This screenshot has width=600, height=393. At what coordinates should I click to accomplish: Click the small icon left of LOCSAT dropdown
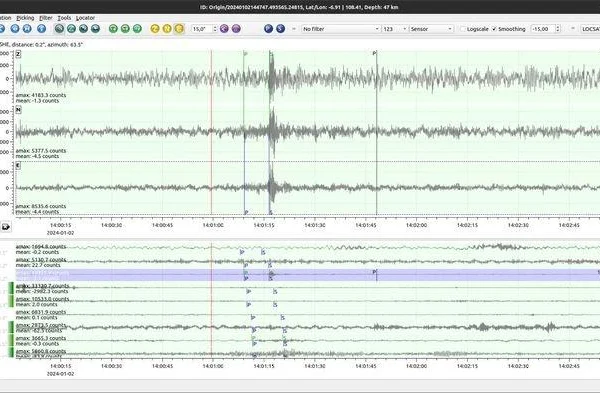pyautogui.click(x=573, y=29)
